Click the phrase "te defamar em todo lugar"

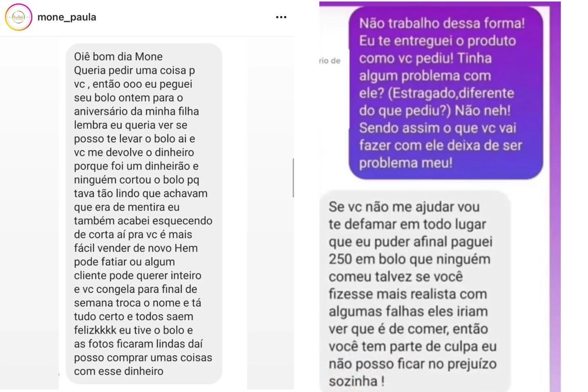click(x=408, y=224)
